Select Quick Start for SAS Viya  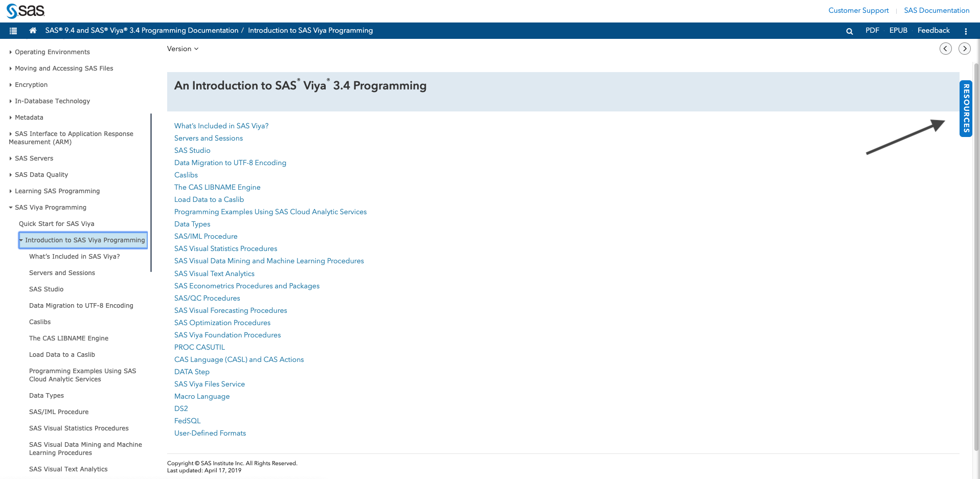click(57, 224)
